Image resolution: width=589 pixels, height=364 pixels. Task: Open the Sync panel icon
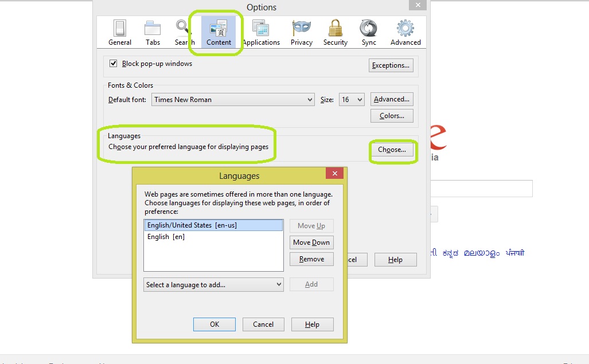(x=368, y=32)
